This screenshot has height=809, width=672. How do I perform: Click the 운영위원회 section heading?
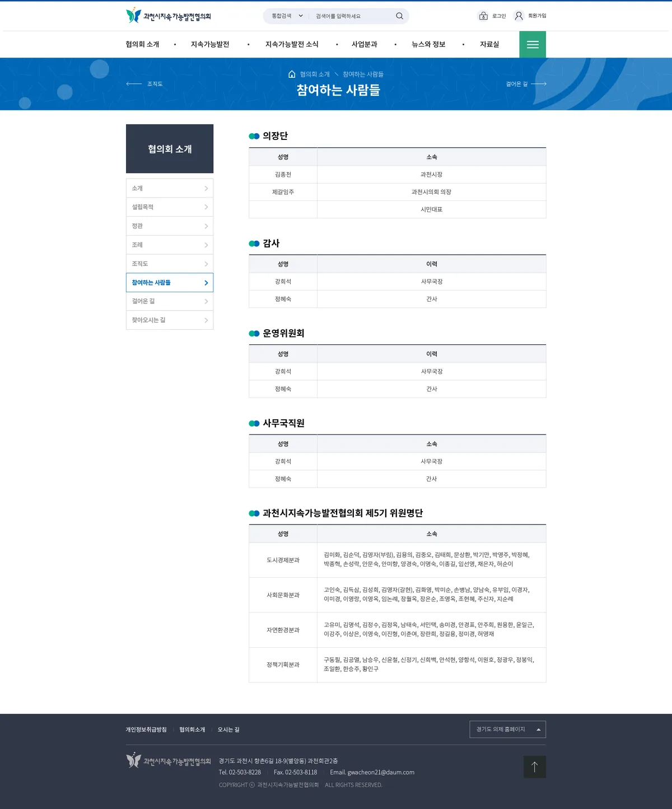(x=283, y=333)
